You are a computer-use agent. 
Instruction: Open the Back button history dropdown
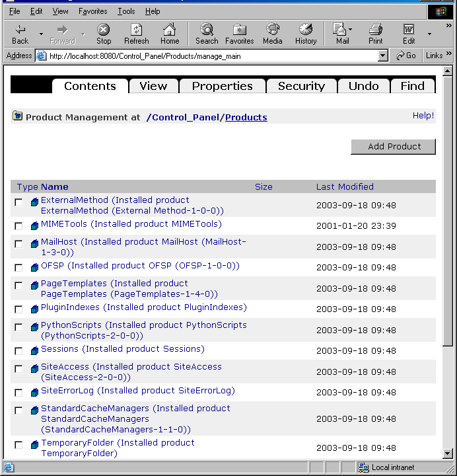click(x=41, y=34)
